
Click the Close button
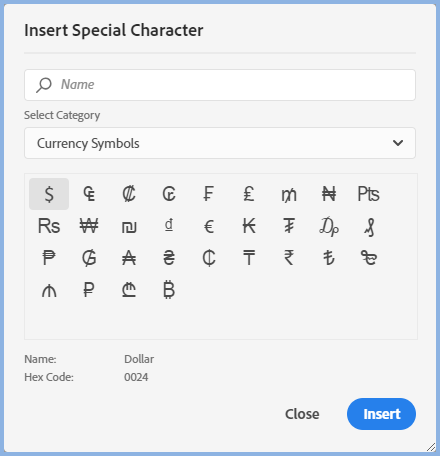click(302, 414)
